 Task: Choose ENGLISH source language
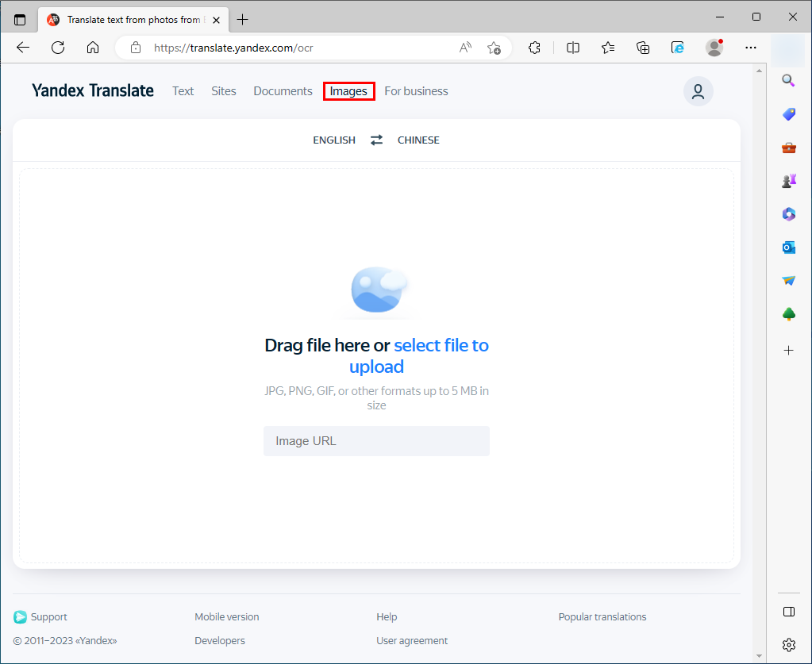pos(334,140)
